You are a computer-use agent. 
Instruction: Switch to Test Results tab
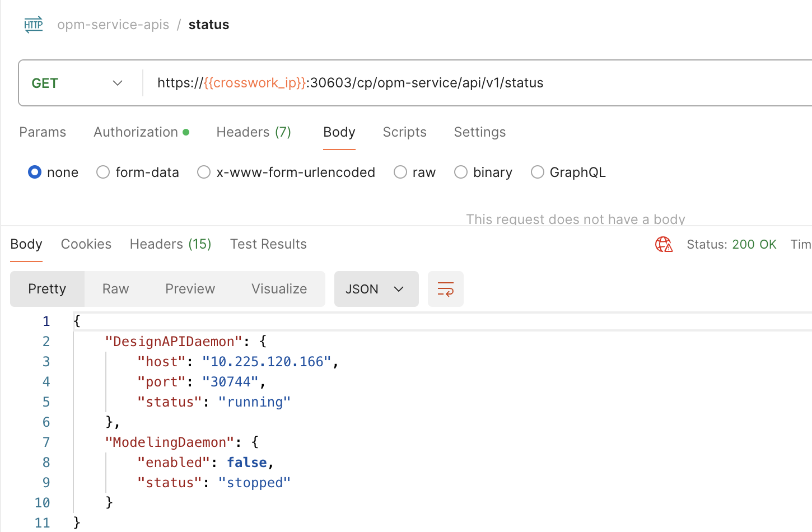coord(268,244)
